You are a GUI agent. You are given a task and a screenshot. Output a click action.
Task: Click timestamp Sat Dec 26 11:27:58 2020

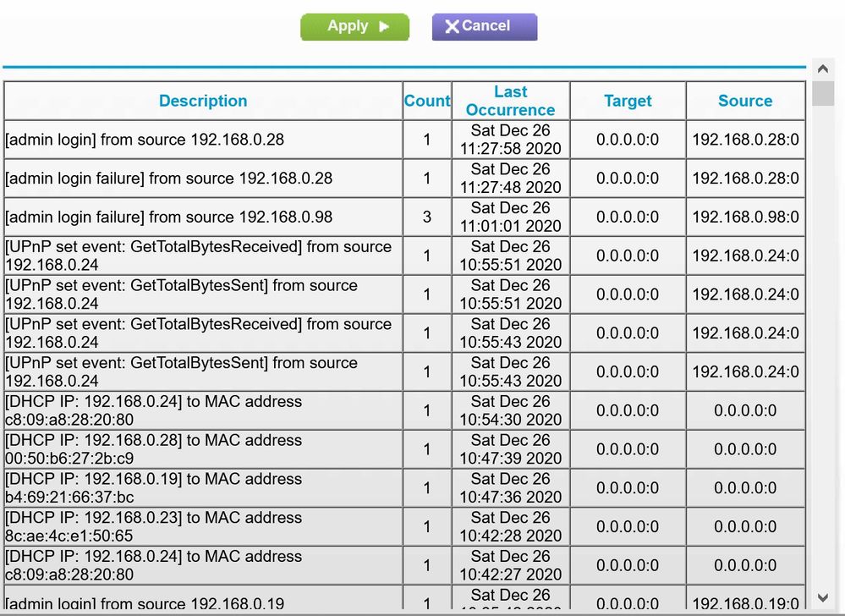coord(510,140)
